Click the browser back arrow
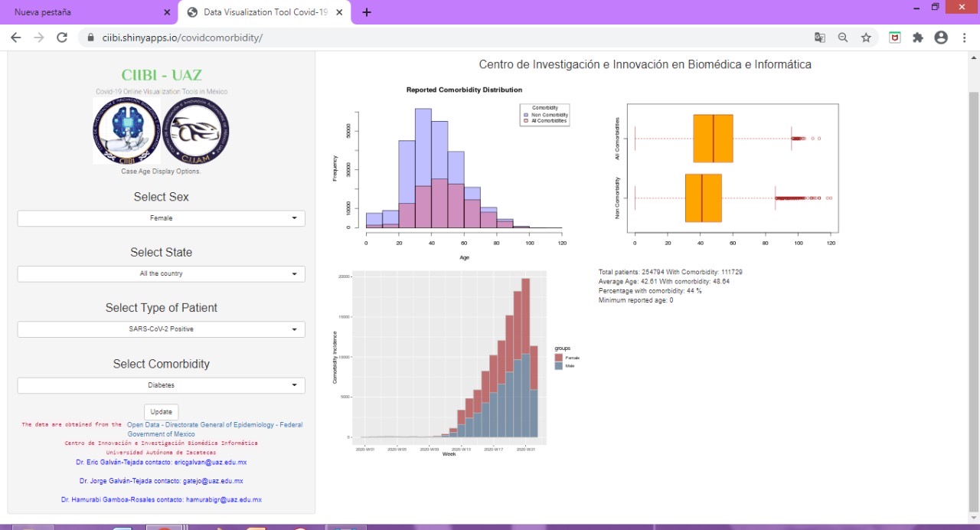This screenshot has height=530, width=980. (x=16, y=38)
